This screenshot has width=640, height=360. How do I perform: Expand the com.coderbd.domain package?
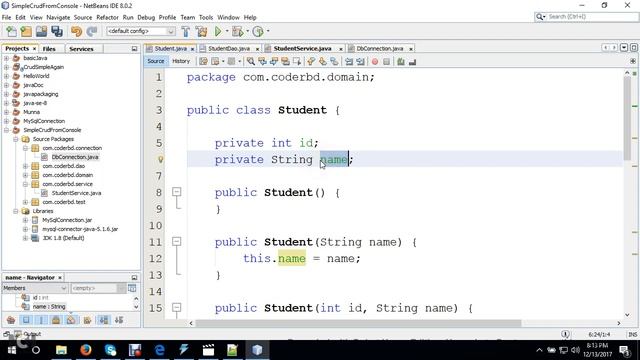point(25,175)
